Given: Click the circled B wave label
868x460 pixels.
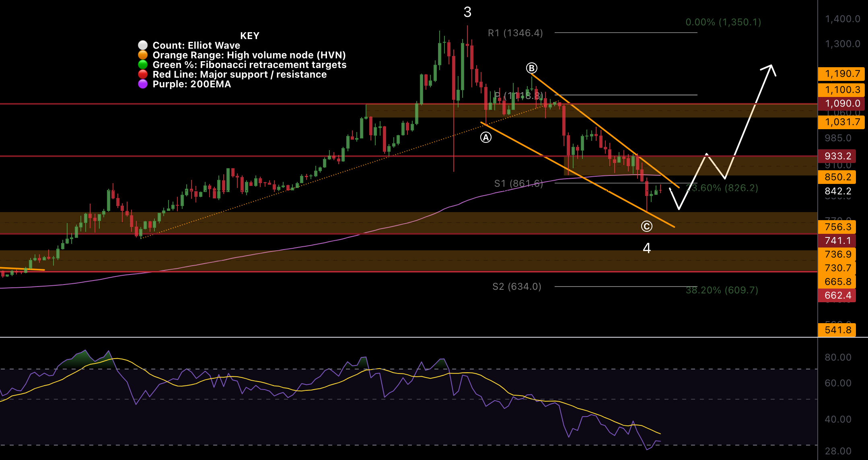Looking at the screenshot, I should pos(532,68).
